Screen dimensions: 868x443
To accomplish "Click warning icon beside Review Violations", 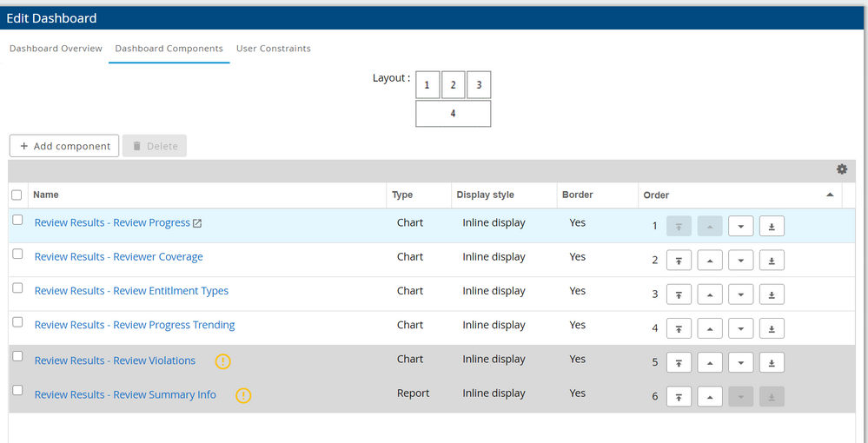I will coord(222,361).
